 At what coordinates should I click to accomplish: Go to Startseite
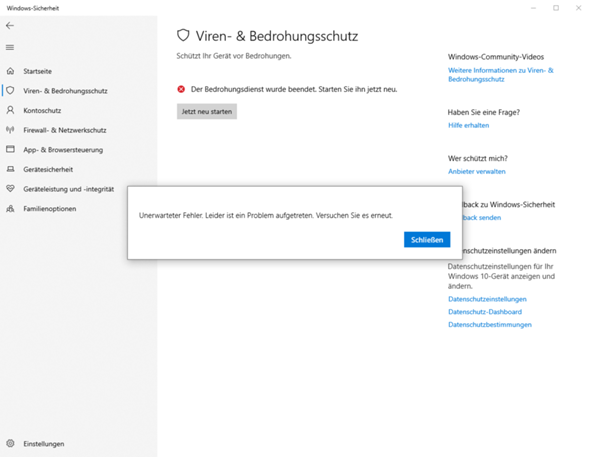[x=38, y=71]
